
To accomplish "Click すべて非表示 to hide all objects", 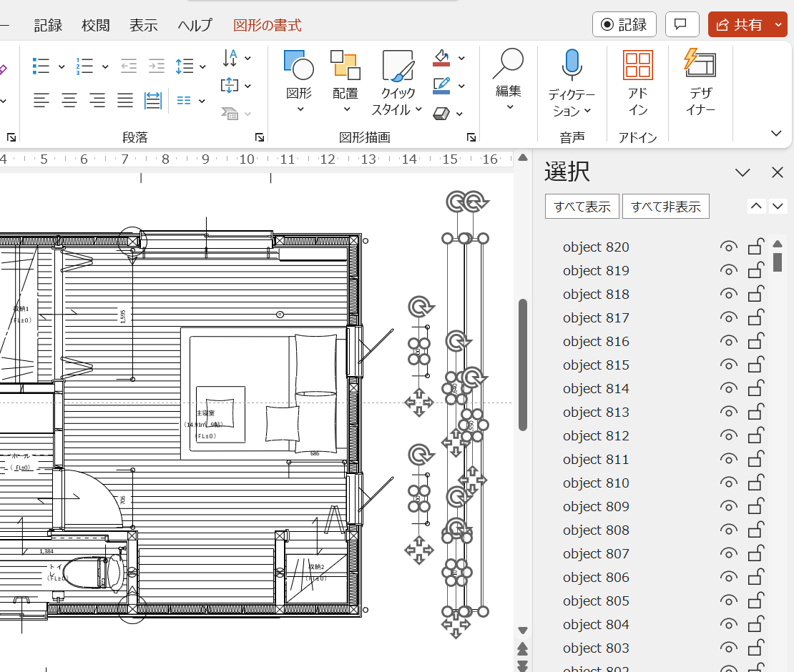I will click(x=665, y=206).
